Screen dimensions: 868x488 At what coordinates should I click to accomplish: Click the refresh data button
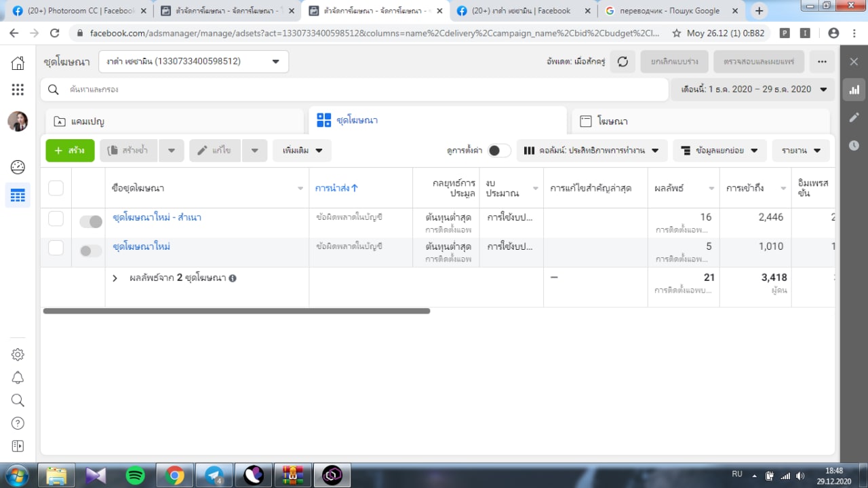click(x=623, y=62)
